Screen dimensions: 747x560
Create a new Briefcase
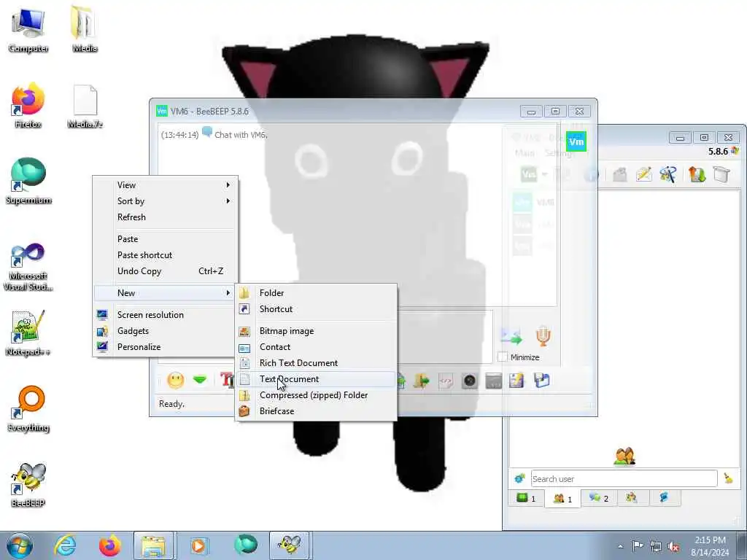(x=316, y=411)
